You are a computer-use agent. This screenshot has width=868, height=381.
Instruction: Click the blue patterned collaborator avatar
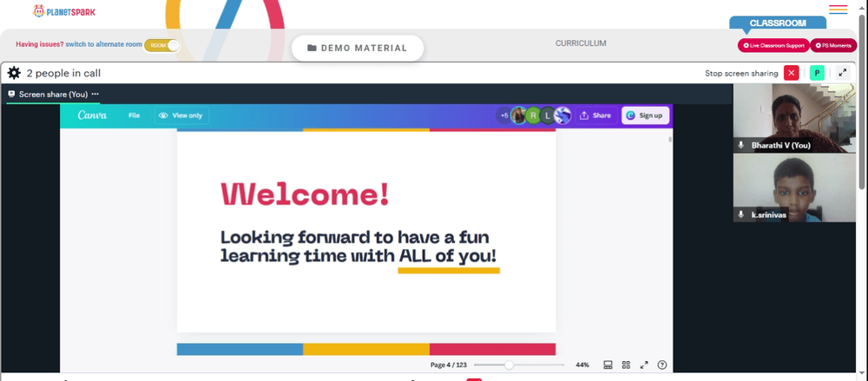(x=562, y=115)
